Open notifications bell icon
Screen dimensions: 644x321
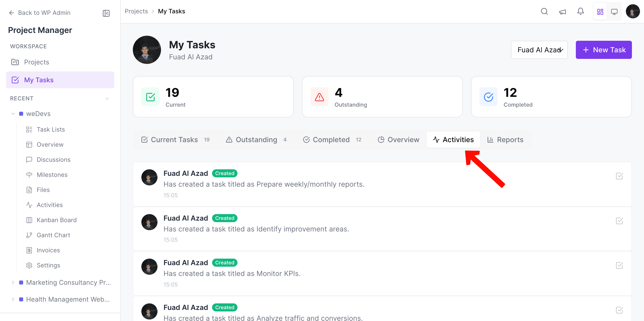tap(581, 11)
